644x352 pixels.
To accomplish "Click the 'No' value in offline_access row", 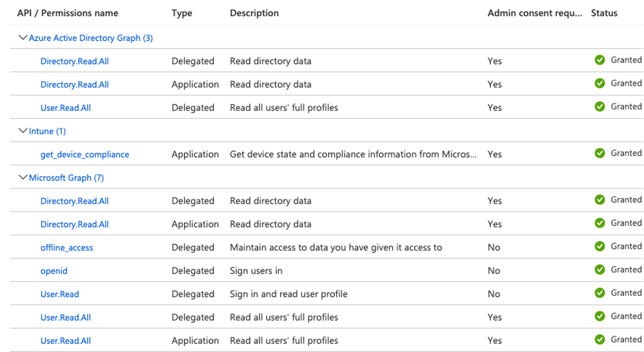I will 494,247.
